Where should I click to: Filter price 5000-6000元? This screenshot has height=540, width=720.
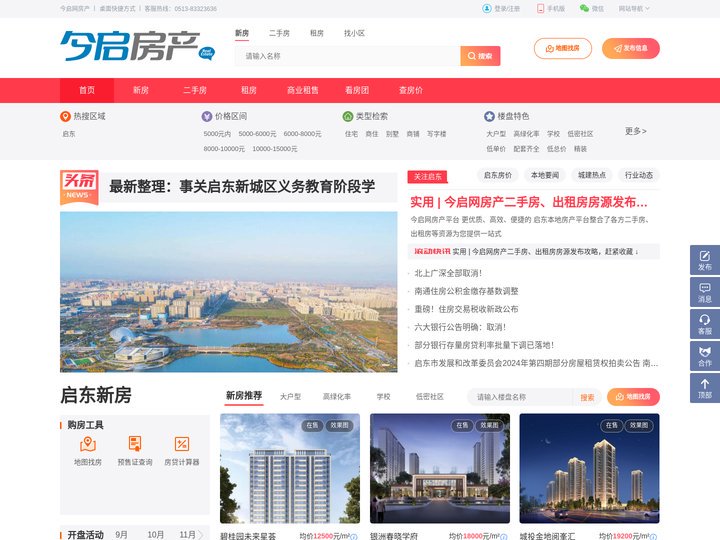point(257,134)
